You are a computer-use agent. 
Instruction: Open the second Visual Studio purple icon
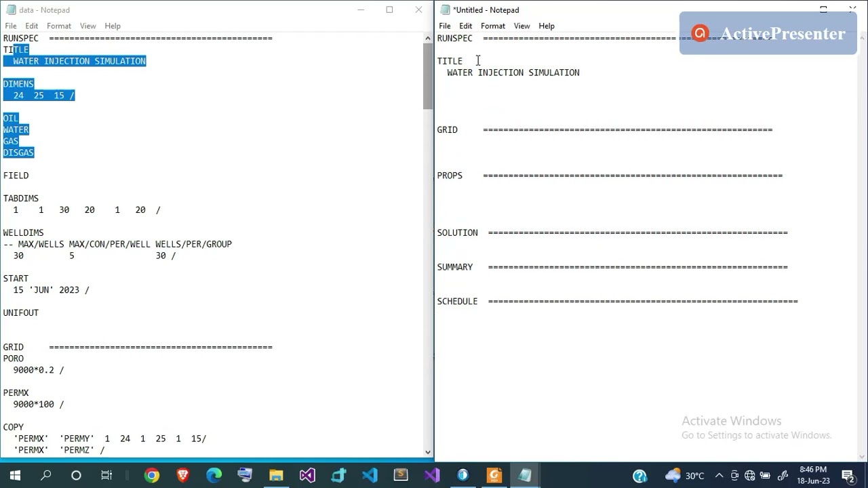coord(432,476)
